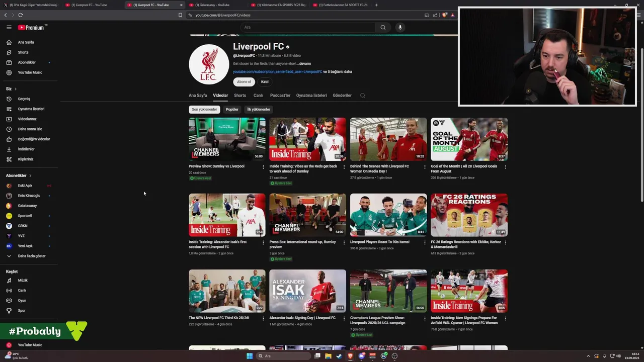Switch to channel Oynatma listeleri tab
The width and height of the screenshot is (644, 362).
coord(311,96)
